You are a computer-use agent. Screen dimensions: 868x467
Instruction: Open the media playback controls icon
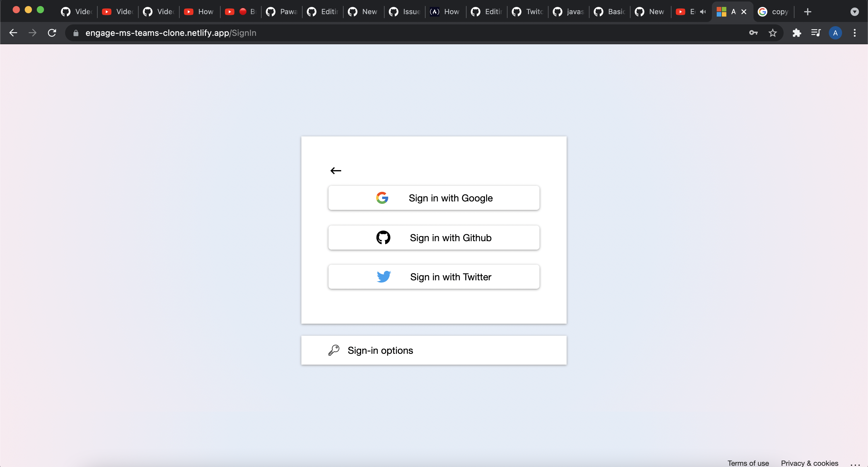pos(816,33)
